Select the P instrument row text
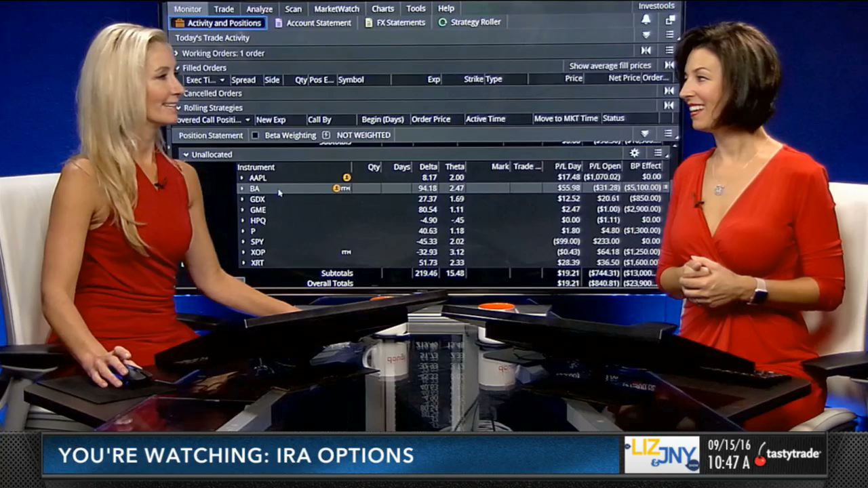The height and width of the screenshot is (488, 868). (253, 231)
